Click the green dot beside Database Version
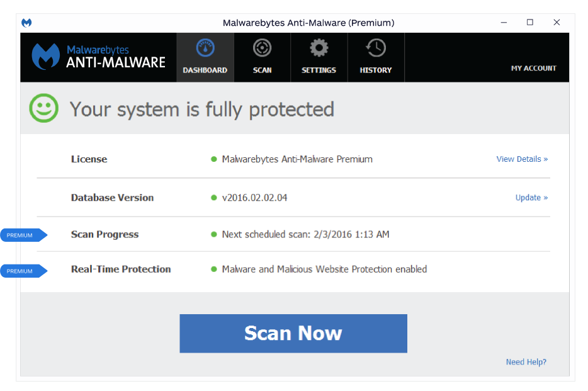This screenshot has width=588, height=391. coord(214,198)
